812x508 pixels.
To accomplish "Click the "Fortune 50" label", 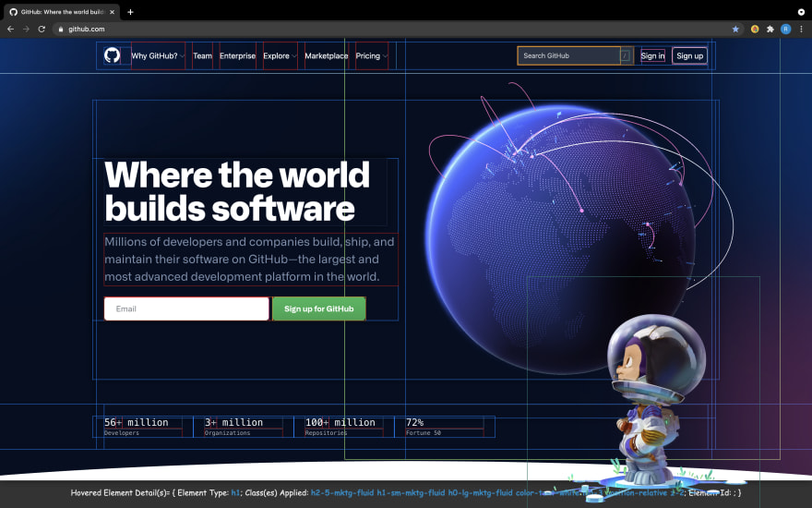I will pos(424,433).
